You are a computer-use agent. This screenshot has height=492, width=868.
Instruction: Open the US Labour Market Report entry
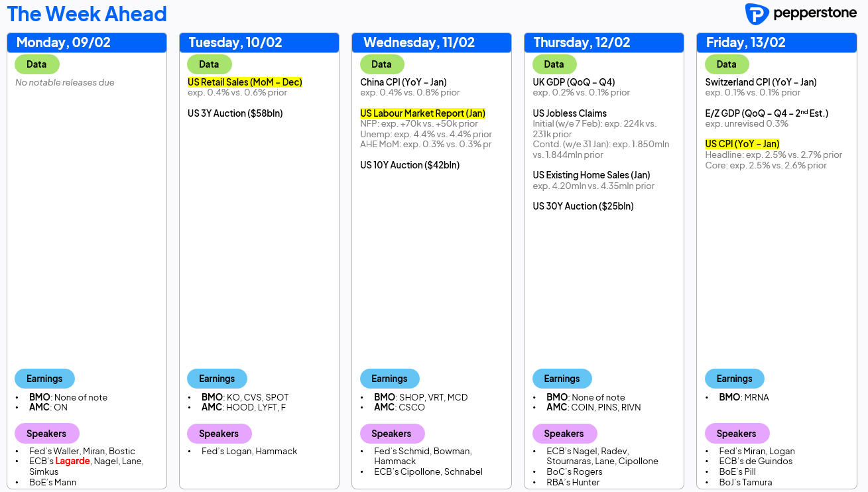(422, 113)
